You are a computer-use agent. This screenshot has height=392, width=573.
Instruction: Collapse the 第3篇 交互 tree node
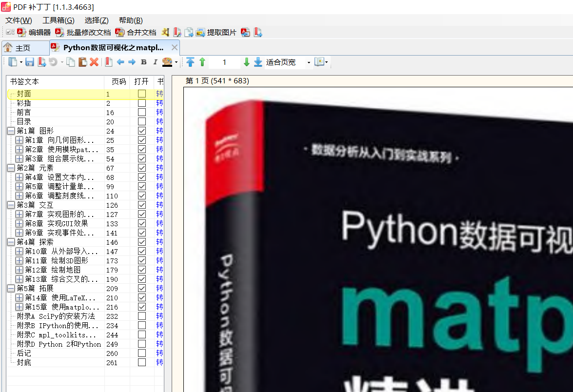[x=11, y=205]
